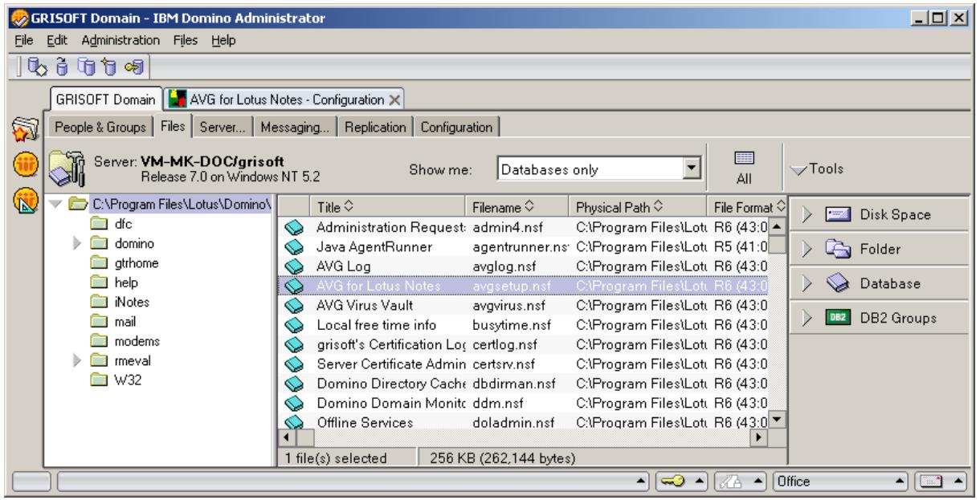
Task: Sort by the Title column header
Action: coord(386,207)
